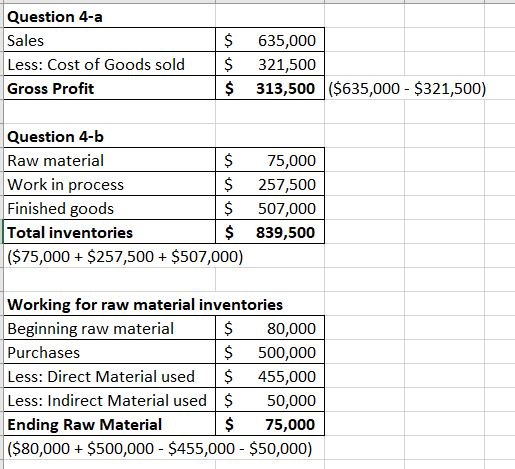Viewport: 515px width, 469px height.
Task: Select the Sales value 635,000 cell
Action: (270, 40)
